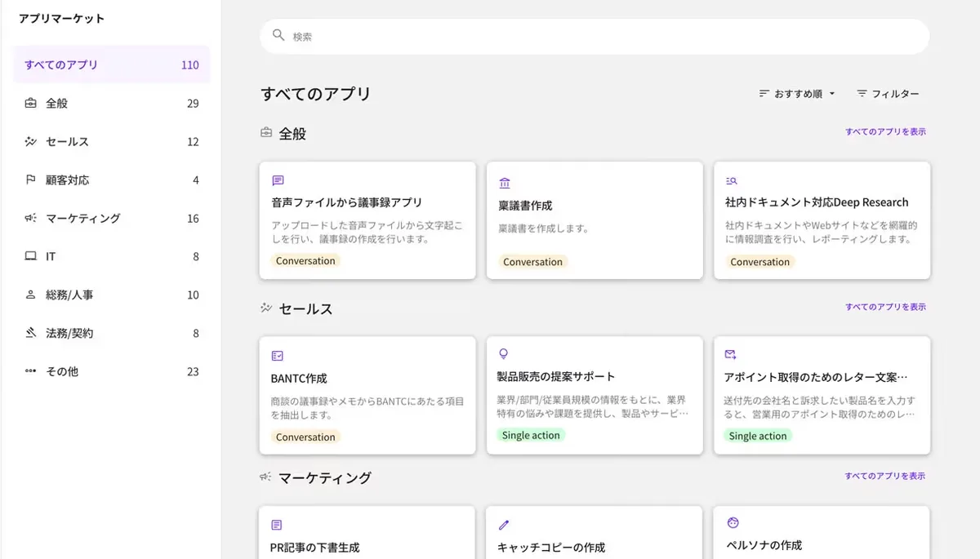Click the lightbulb icon on 製品販売の提案サポート card
The image size is (980, 559).
tap(504, 353)
